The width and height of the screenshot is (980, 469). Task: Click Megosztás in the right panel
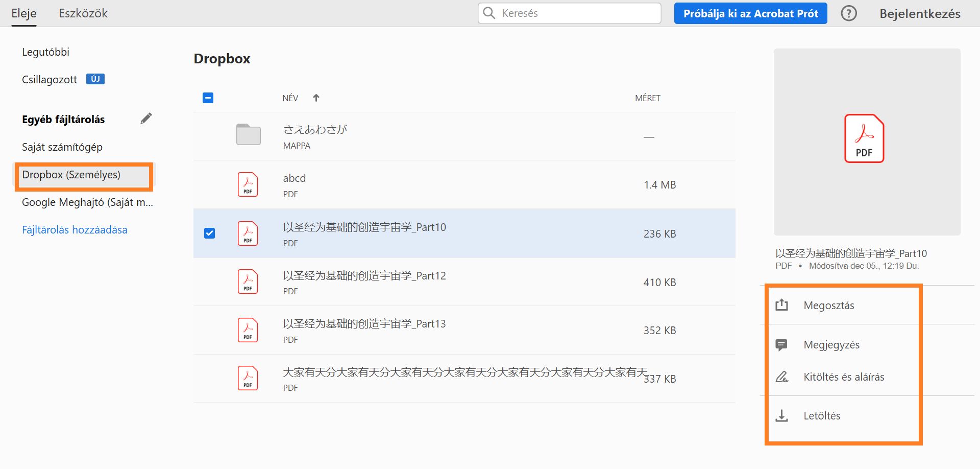(x=829, y=306)
